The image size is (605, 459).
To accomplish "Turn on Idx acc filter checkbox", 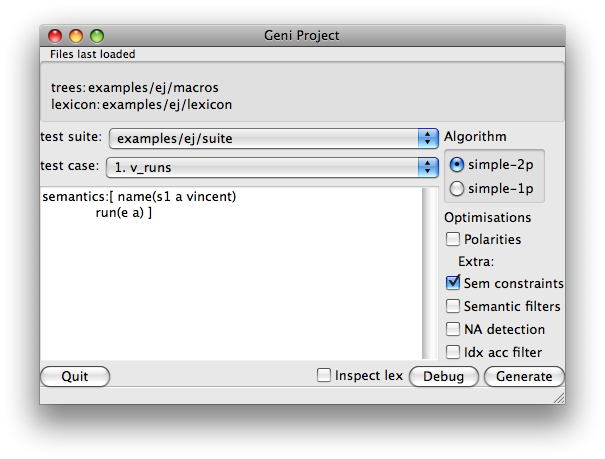I will [453, 352].
